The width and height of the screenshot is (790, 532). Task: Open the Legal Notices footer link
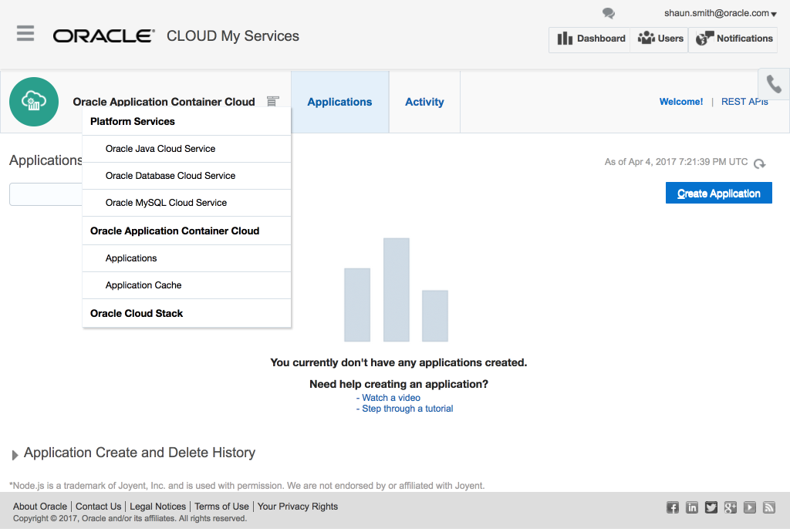[157, 507]
